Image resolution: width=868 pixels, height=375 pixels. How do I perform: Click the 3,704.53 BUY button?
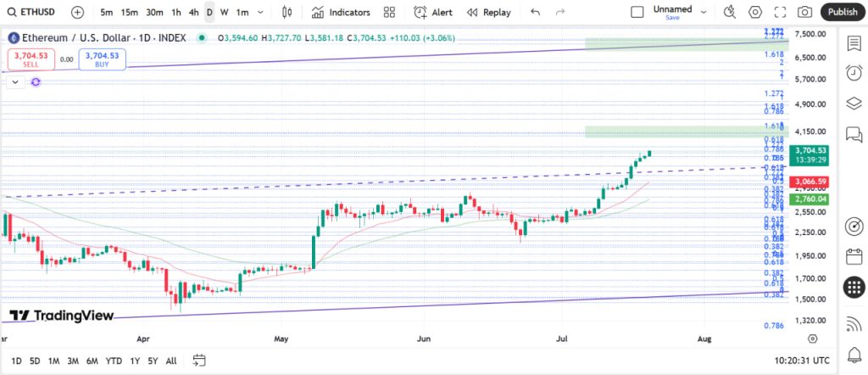pyautogui.click(x=103, y=59)
